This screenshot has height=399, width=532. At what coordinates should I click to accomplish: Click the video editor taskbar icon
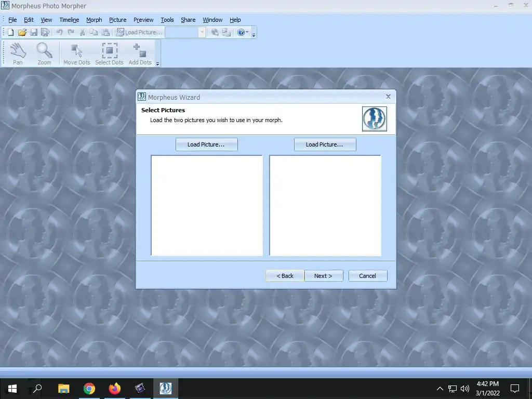(x=140, y=389)
